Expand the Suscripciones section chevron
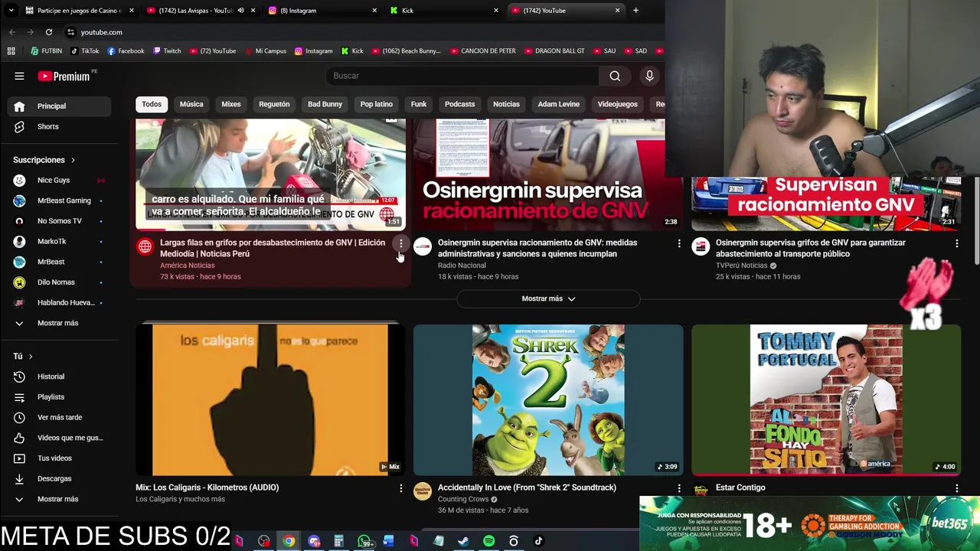980x551 pixels. (x=73, y=160)
